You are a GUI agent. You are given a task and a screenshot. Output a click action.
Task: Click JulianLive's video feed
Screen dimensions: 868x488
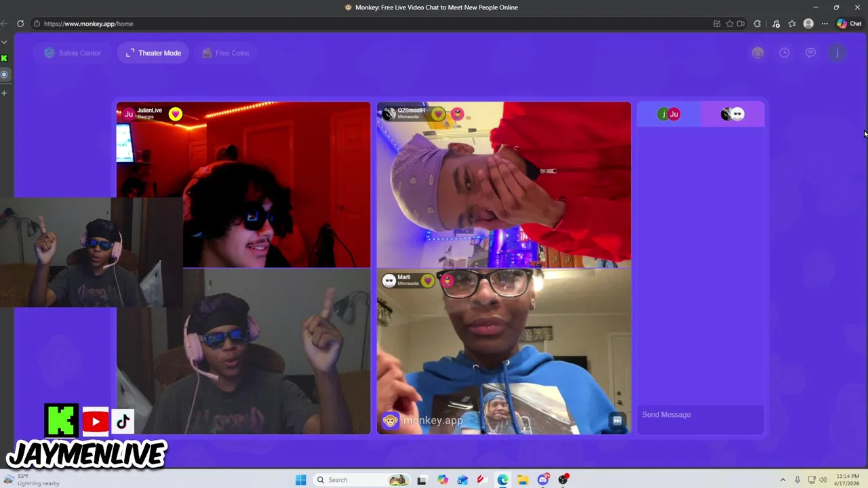tap(244, 184)
